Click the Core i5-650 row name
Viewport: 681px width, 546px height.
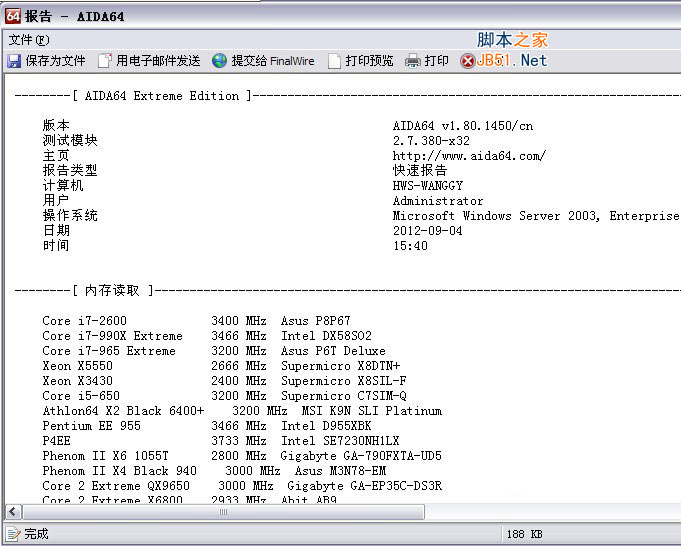point(81,396)
